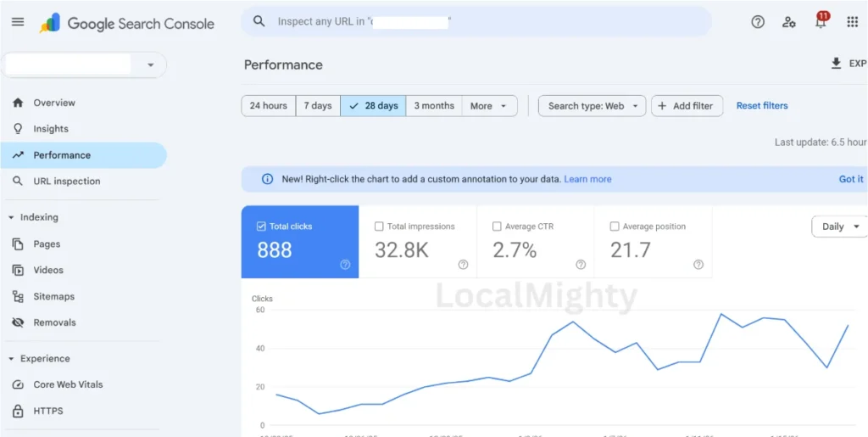Click help icon on Average CTR card
The height and width of the screenshot is (437, 868).
pos(581,265)
